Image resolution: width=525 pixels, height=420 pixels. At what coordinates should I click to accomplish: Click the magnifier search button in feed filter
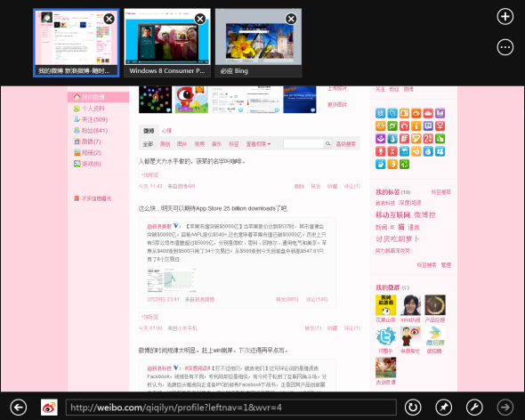point(327,143)
